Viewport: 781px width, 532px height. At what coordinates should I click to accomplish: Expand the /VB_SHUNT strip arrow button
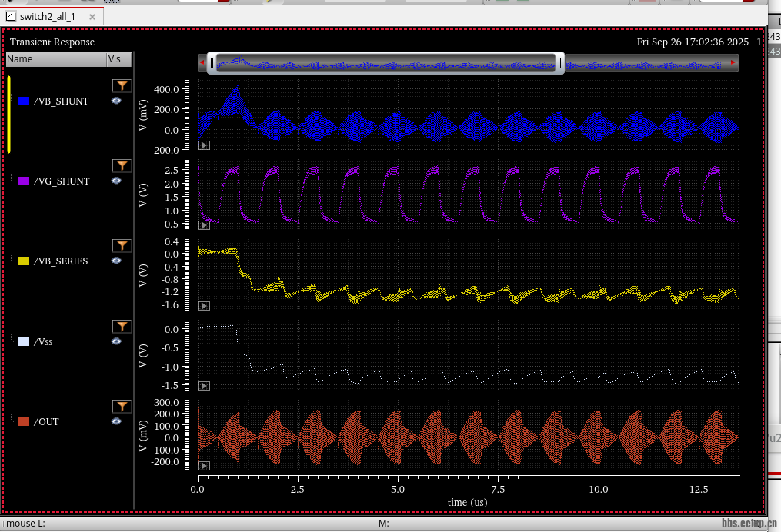click(204, 145)
